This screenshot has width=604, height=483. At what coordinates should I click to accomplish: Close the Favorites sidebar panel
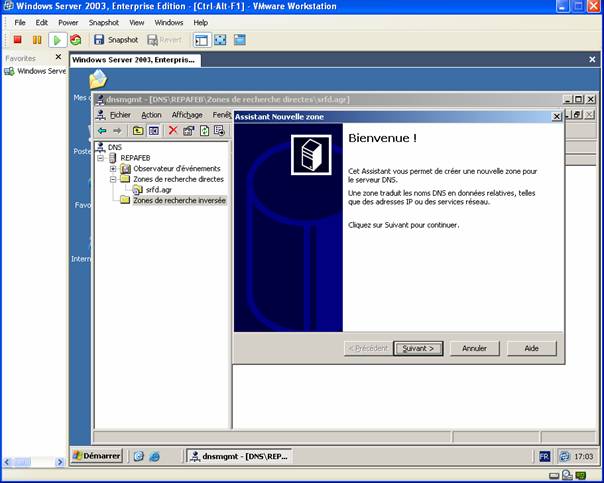click(x=58, y=57)
